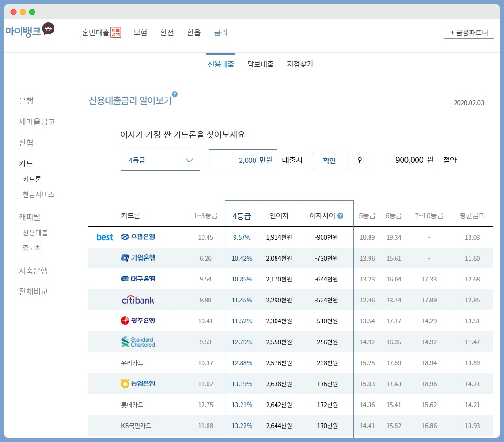Click the 1~3등급 column header
This screenshot has height=442, width=504.
(x=205, y=216)
